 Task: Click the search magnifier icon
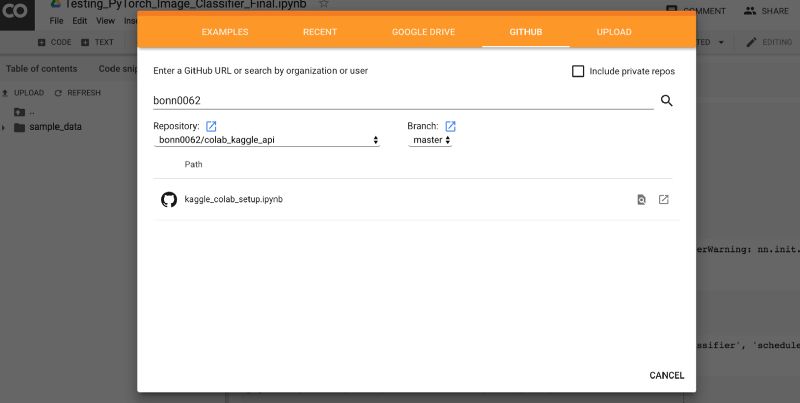(666, 100)
